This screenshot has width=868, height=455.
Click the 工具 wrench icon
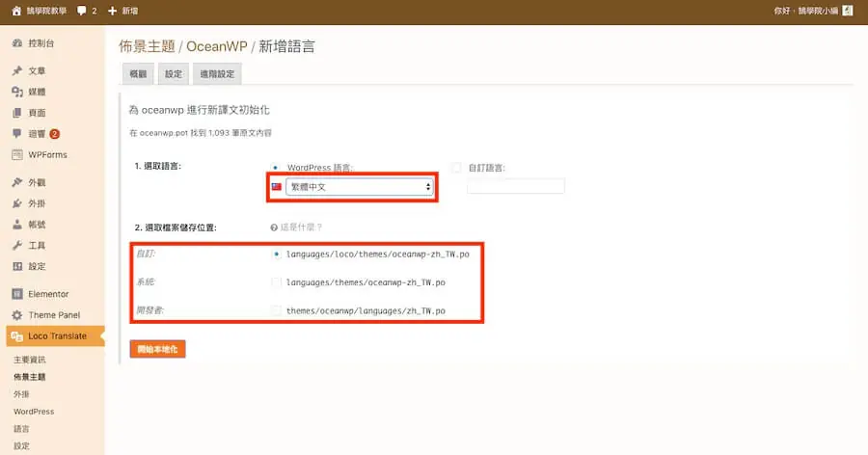[x=17, y=245]
